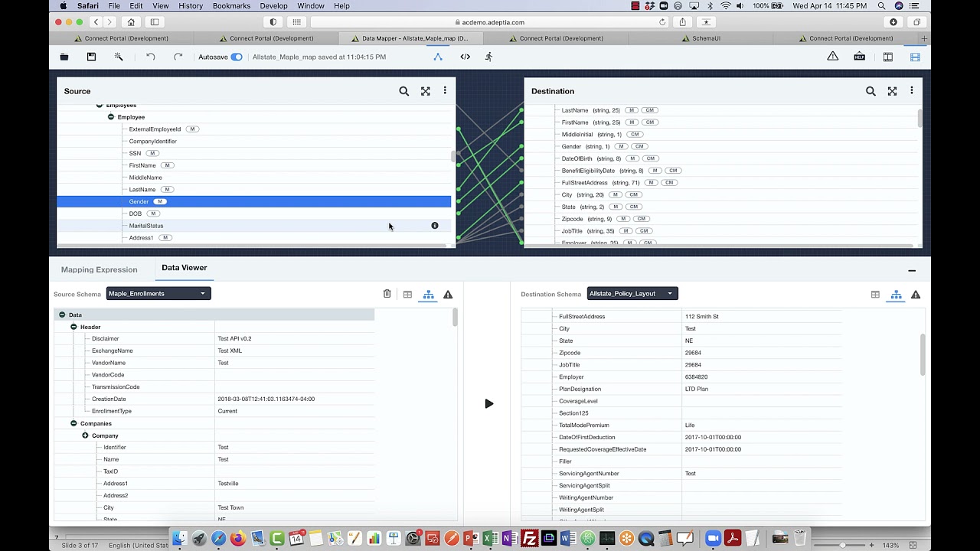Click the Disclaimer value Test API v0.2
Image resolution: width=980 pixels, height=551 pixels.
(234, 339)
